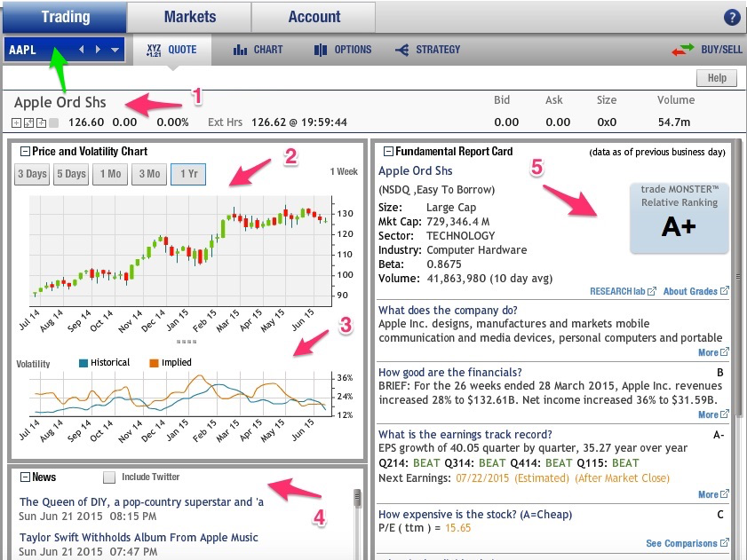The width and height of the screenshot is (747, 560).
Task: Open More link under company description
Action: coord(713,352)
